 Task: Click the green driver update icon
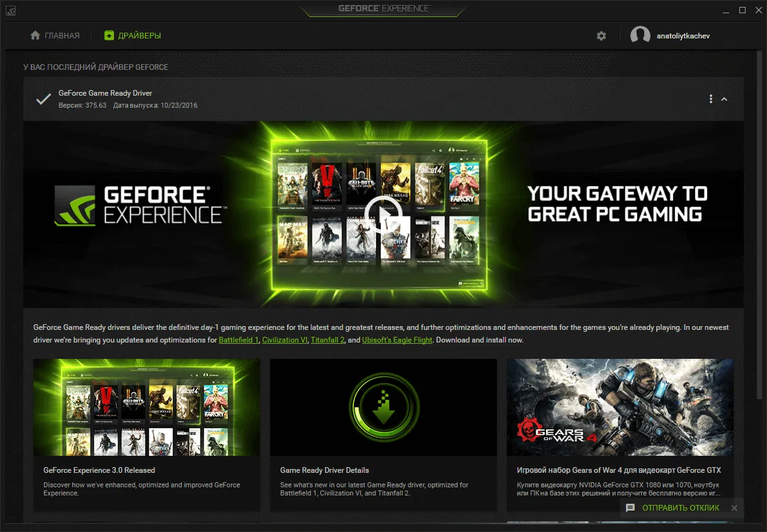(x=108, y=35)
